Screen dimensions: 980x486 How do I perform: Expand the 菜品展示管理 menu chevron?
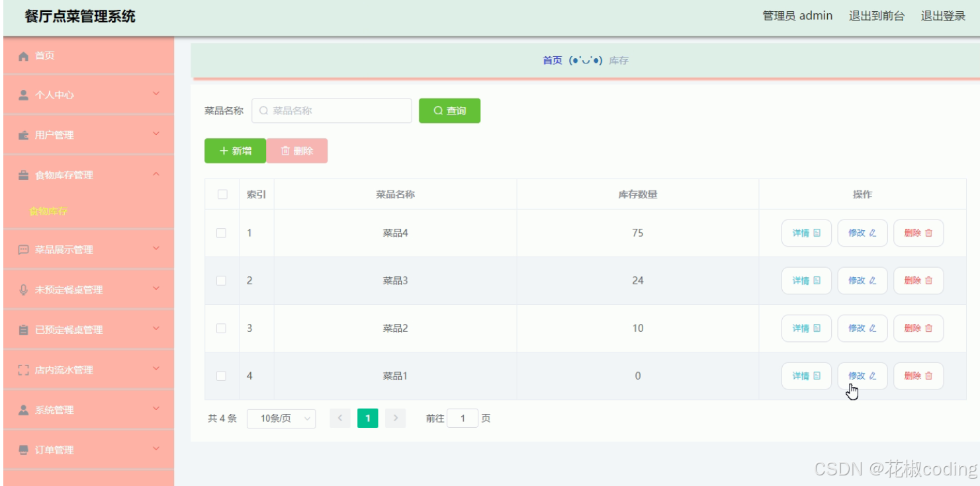pos(156,248)
